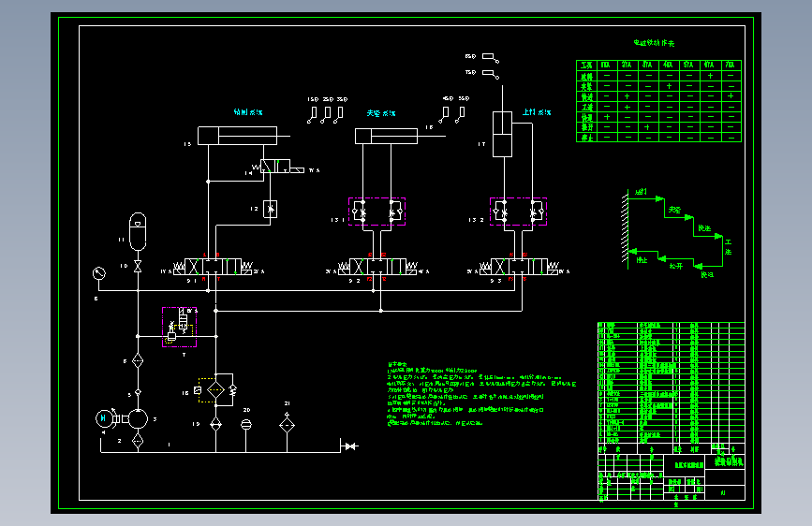Click the line filter diamond numbered 8
This screenshot has width=812, height=526.
tap(138, 360)
